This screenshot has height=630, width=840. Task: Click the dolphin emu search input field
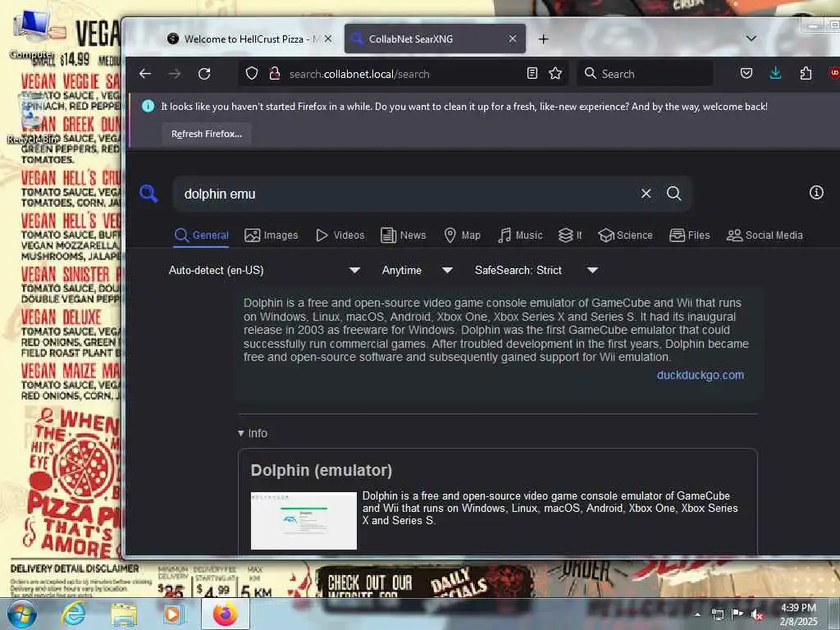407,194
